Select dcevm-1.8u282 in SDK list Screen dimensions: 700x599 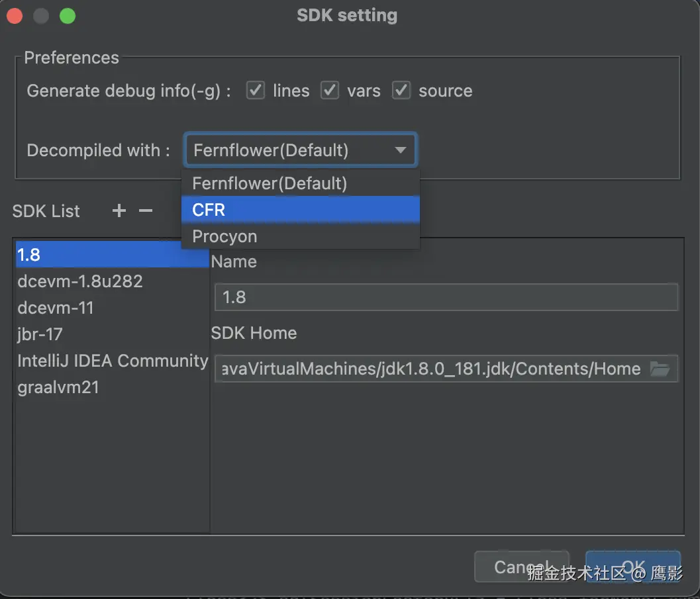point(80,281)
